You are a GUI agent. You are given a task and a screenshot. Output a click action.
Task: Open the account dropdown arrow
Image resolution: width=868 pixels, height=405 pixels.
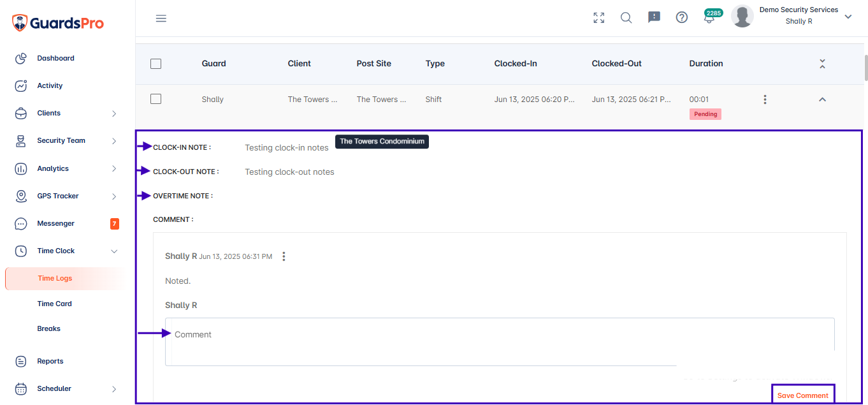[x=848, y=17]
